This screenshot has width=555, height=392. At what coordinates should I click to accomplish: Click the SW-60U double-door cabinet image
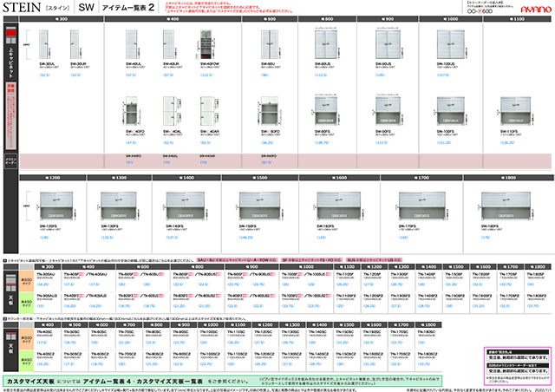(270, 48)
